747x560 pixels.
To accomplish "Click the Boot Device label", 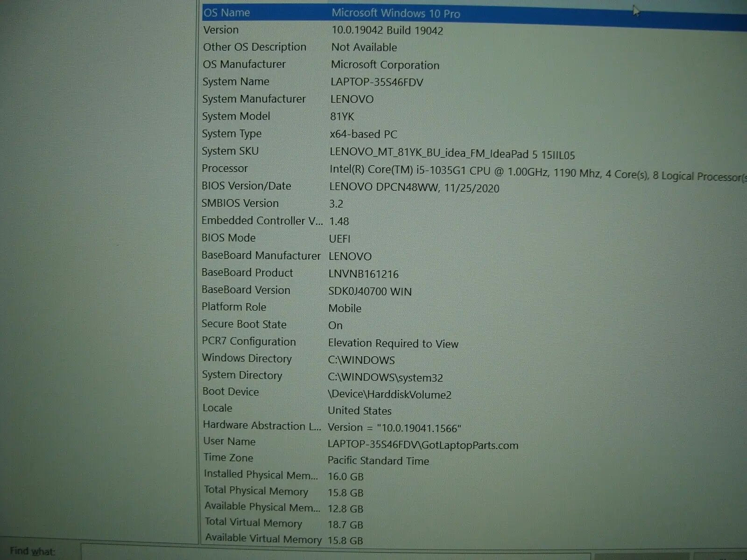I will coord(230,392).
